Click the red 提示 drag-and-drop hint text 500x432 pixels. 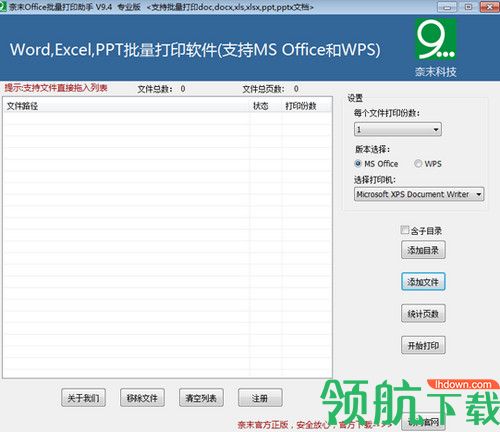pos(56,88)
